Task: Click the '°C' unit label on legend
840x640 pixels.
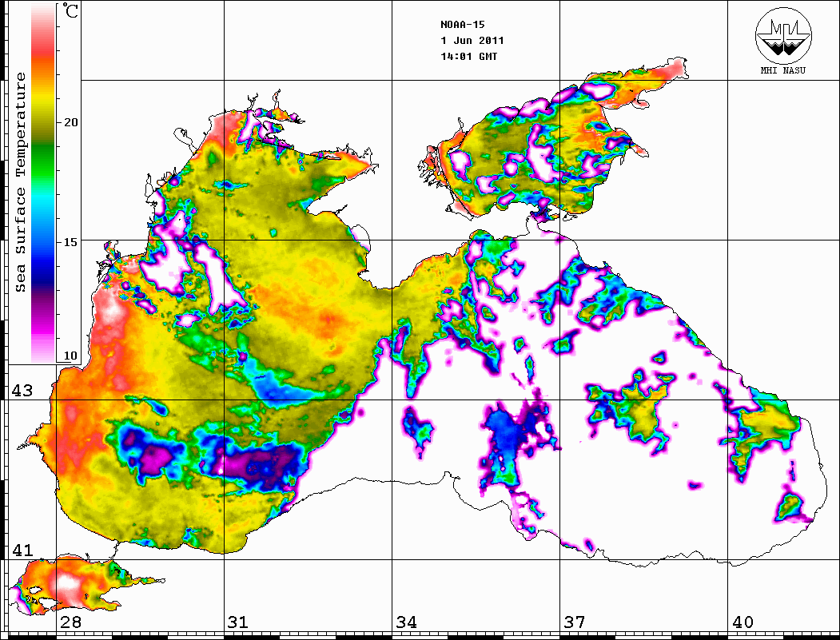Action: pos(70,11)
